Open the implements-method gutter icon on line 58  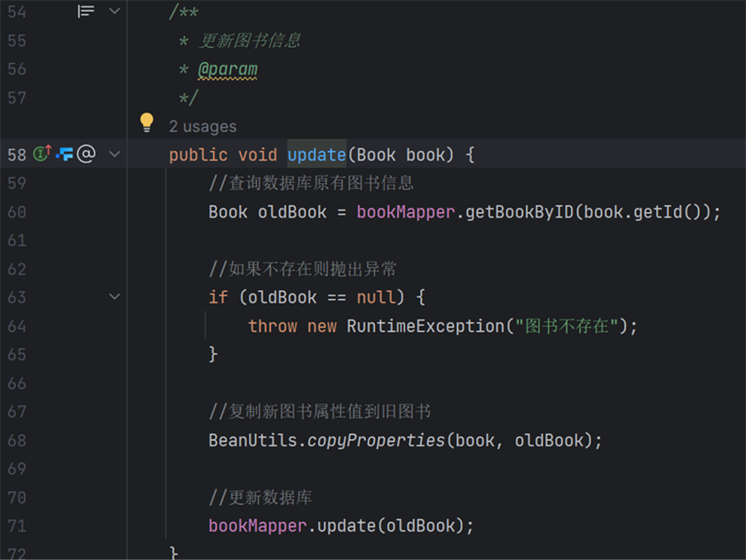(x=42, y=153)
